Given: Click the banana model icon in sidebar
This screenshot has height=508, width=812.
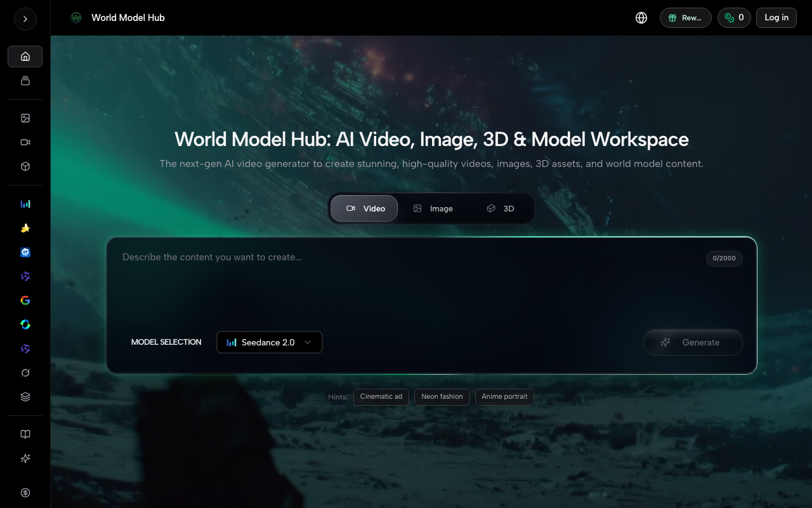Looking at the screenshot, I should click(25, 228).
